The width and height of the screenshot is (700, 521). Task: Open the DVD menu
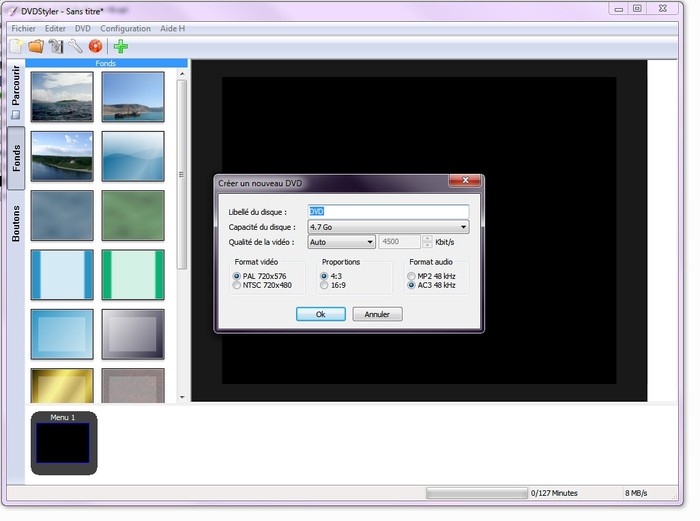pos(83,29)
